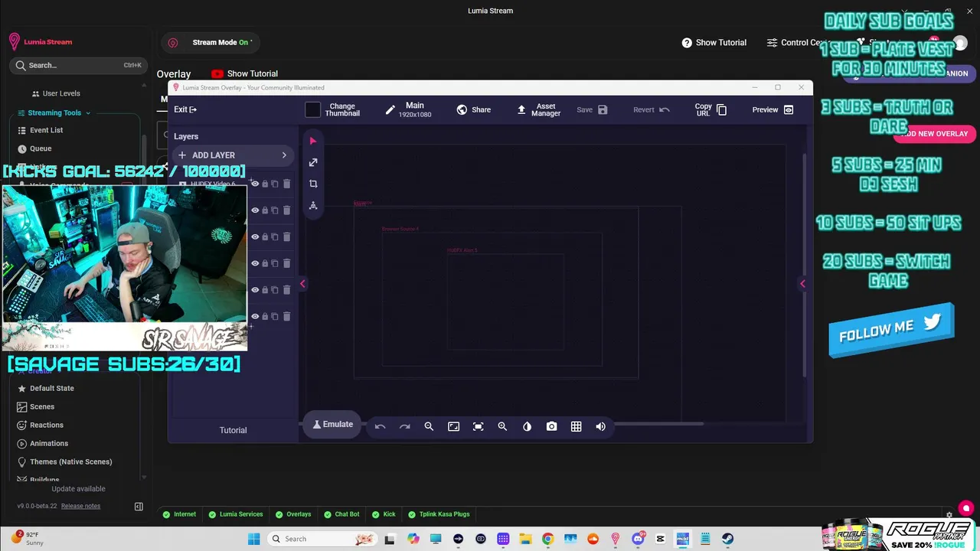Click the Emulate button

[332, 424]
